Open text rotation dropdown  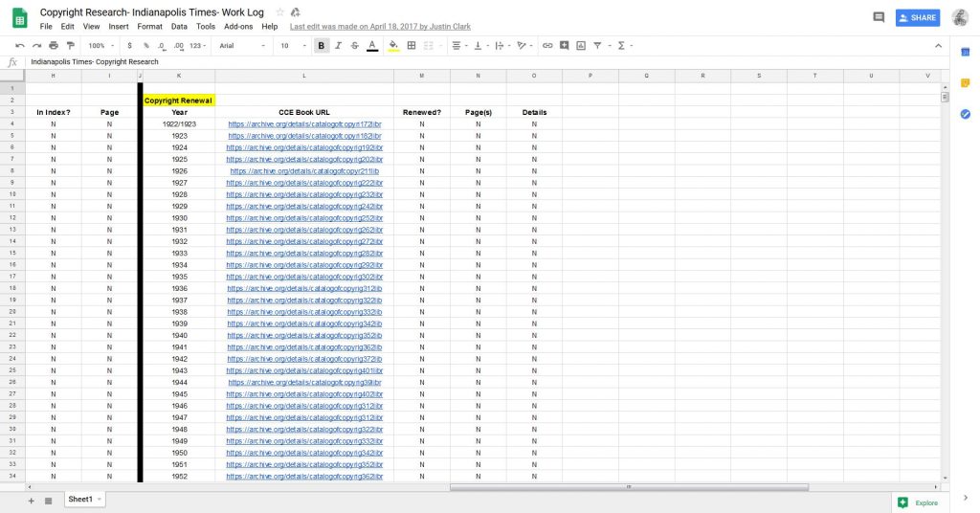(x=524, y=46)
